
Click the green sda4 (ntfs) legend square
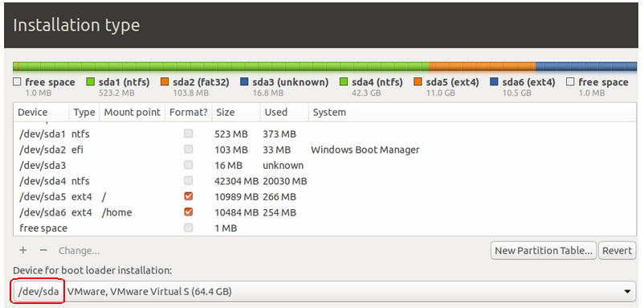344,82
